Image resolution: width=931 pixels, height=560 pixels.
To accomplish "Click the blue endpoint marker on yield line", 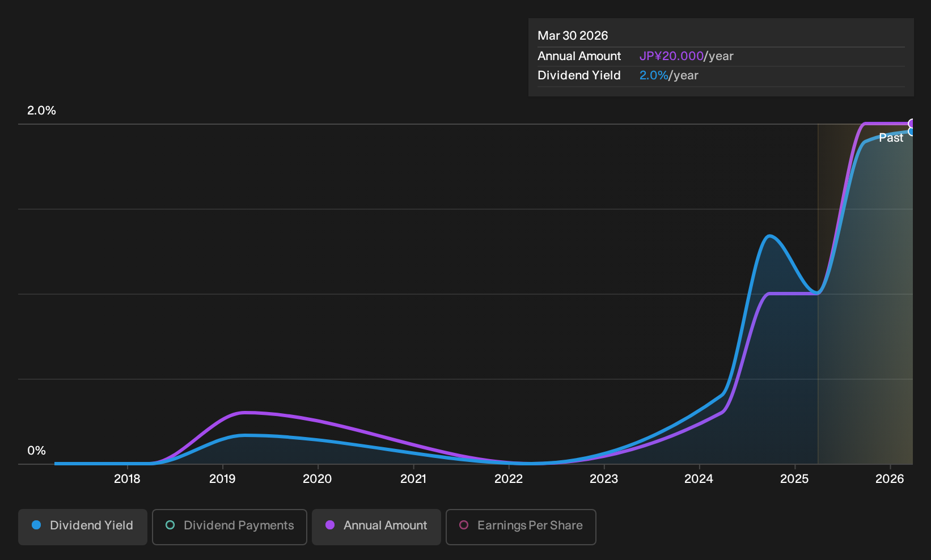I will pyautogui.click(x=912, y=131).
